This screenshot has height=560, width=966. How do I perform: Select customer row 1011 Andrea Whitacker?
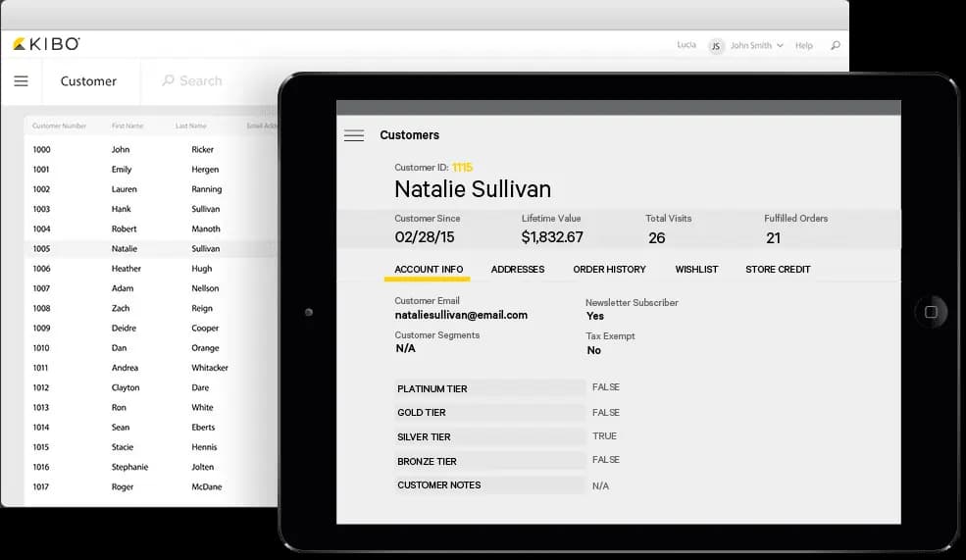tap(151, 367)
